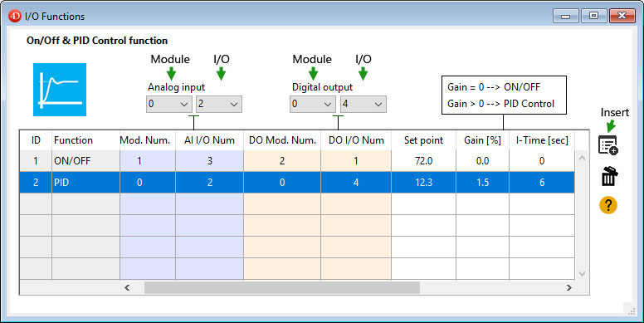Open help via yellow question mark icon
Viewport: 644px width, 323px height.
[608, 205]
